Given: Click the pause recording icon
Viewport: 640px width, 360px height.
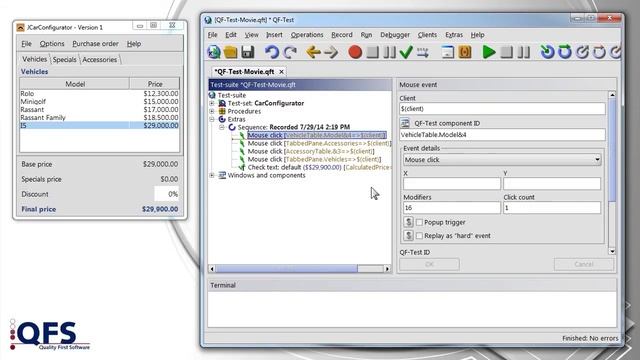Looking at the screenshot, I should point(390,52).
